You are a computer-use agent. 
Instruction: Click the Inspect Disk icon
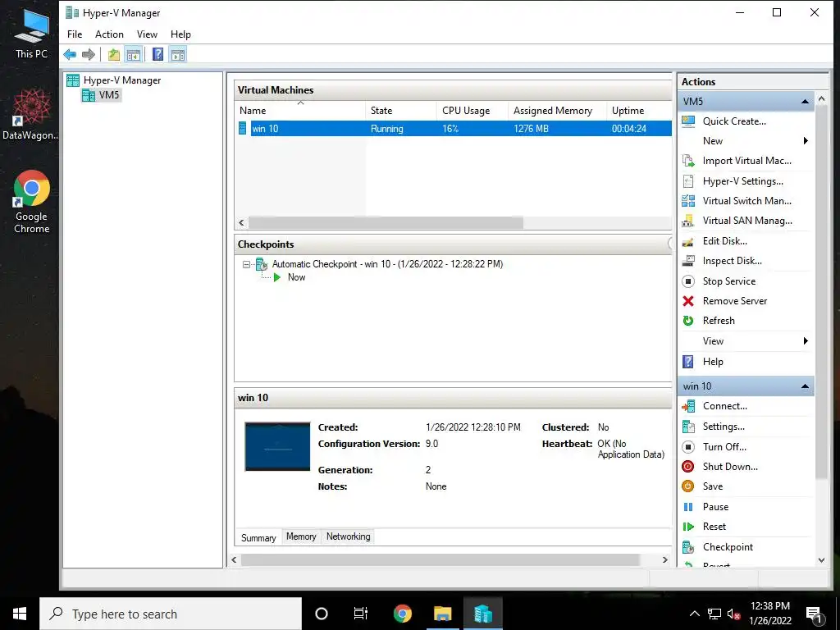[688, 261]
